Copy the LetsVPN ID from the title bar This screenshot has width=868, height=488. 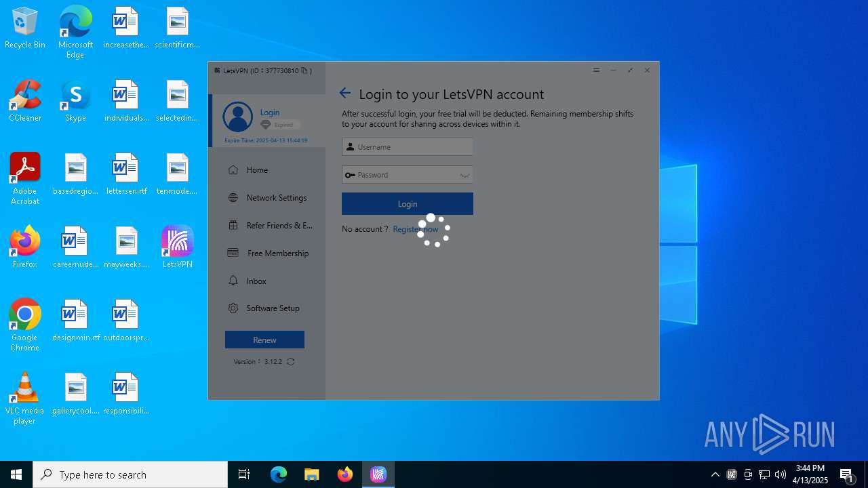[304, 70]
